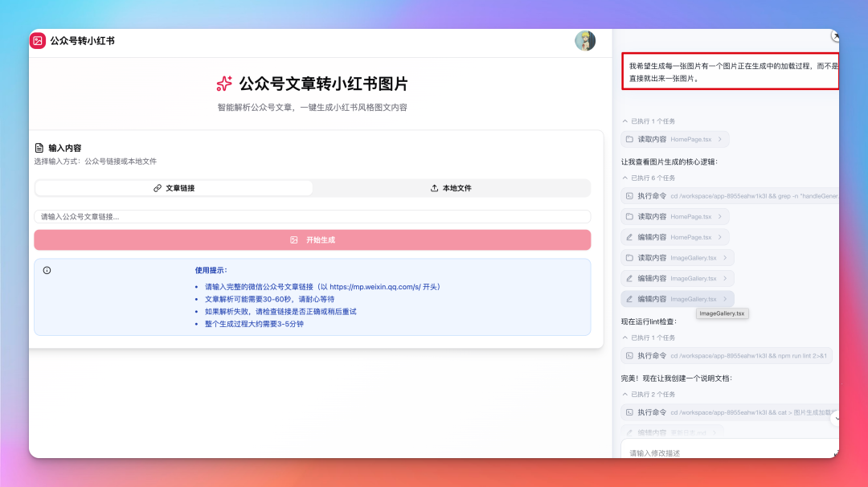The image size is (868, 487).
Task: Click the text 现在运行lint检查
Action: pyautogui.click(x=649, y=321)
